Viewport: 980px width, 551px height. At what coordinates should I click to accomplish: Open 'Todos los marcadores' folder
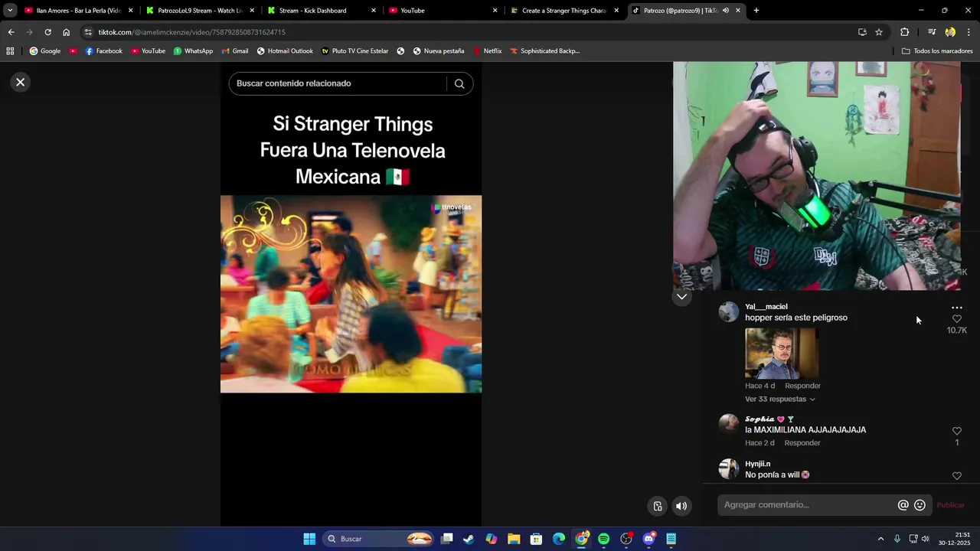tap(937, 51)
